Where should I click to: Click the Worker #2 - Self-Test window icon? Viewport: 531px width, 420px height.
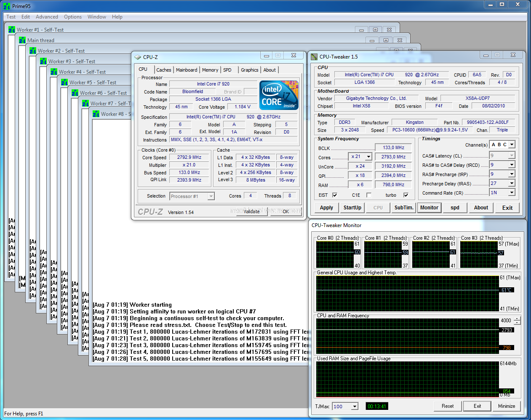tap(33, 51)
